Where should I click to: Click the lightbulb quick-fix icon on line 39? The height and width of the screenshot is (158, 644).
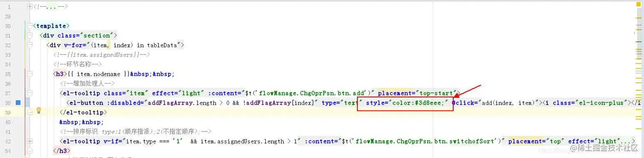(38, 111)
